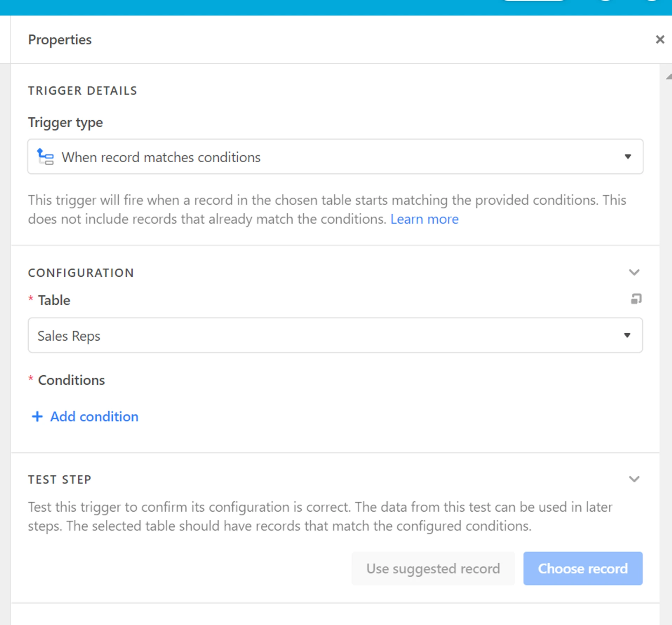Click the Test Step section heading
This screenshot has height=625, width=672.
click(x=60, y=480)
